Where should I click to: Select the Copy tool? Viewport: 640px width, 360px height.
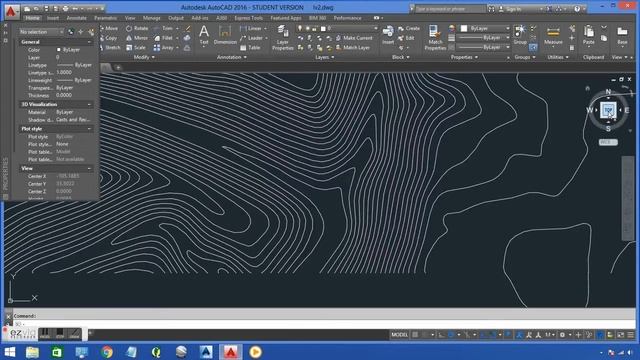click(109, 38)
